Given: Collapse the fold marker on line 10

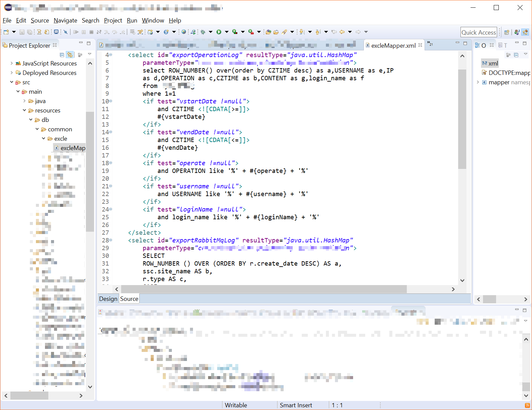Looking at the screenshot, I should [x=111, y=101].
